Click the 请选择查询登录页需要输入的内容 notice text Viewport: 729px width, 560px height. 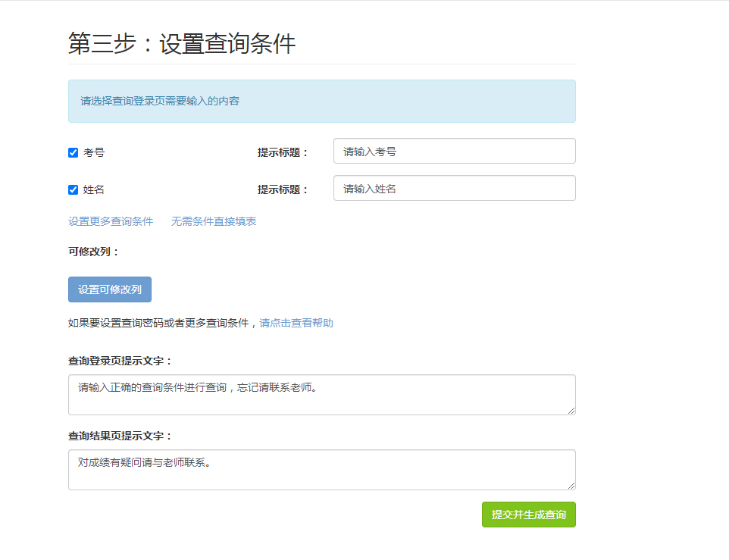pyautogui.click(x=160, y=101)
